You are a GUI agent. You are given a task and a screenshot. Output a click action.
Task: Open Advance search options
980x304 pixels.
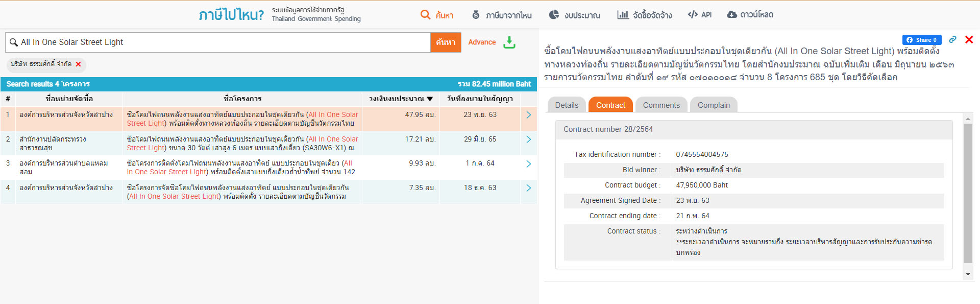482,42
